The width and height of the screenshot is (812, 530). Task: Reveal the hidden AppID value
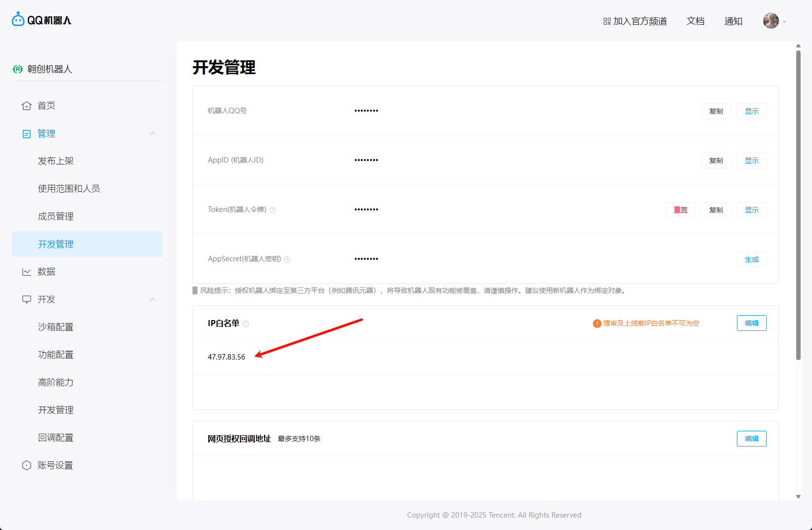click(751, 161)
